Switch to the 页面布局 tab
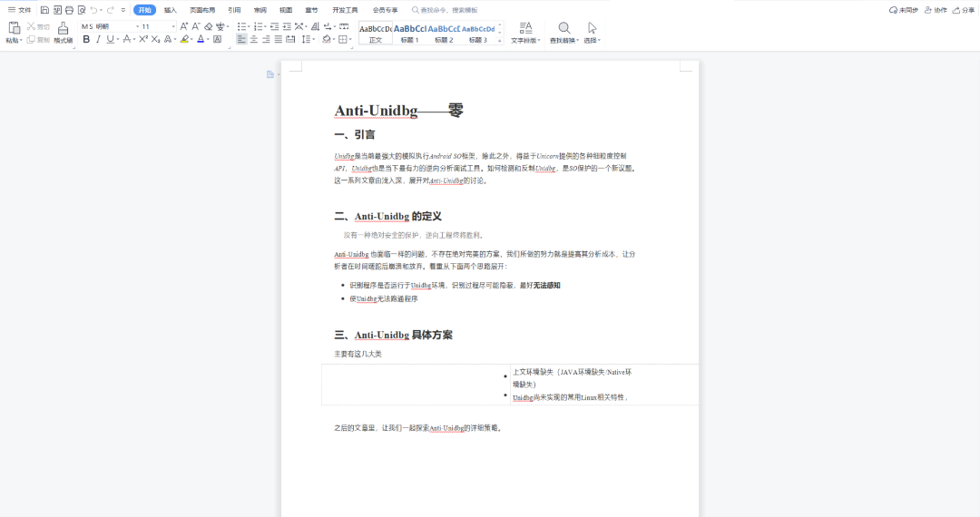Image resolution: width=980 pixels, height=517 pixels. click(x=202, y=10)
